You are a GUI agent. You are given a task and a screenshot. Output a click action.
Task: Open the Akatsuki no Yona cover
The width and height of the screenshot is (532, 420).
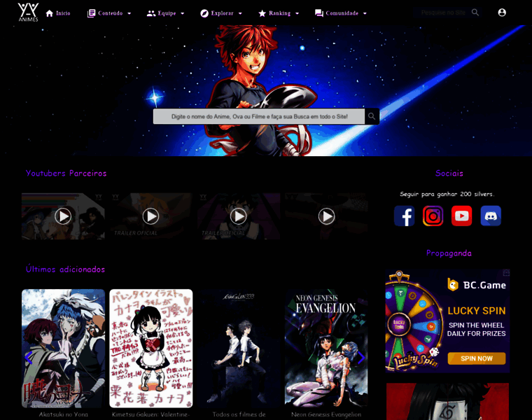[63, 349]
